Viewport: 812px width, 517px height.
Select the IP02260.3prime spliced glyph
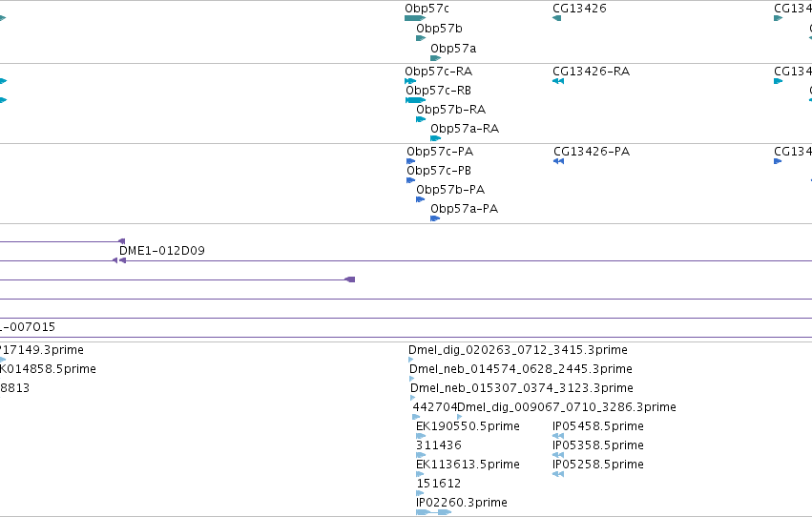[x=433, y=513]
